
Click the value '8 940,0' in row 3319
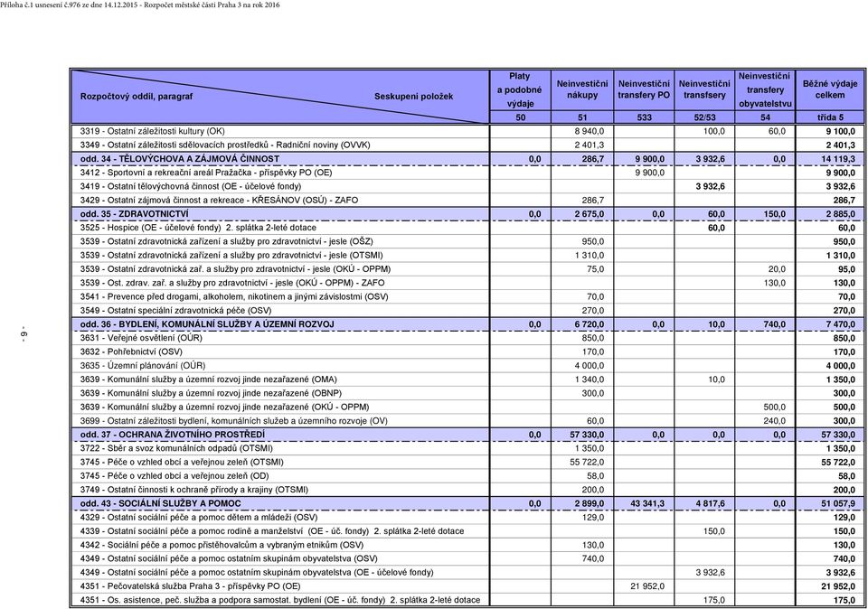coord(590,131)
